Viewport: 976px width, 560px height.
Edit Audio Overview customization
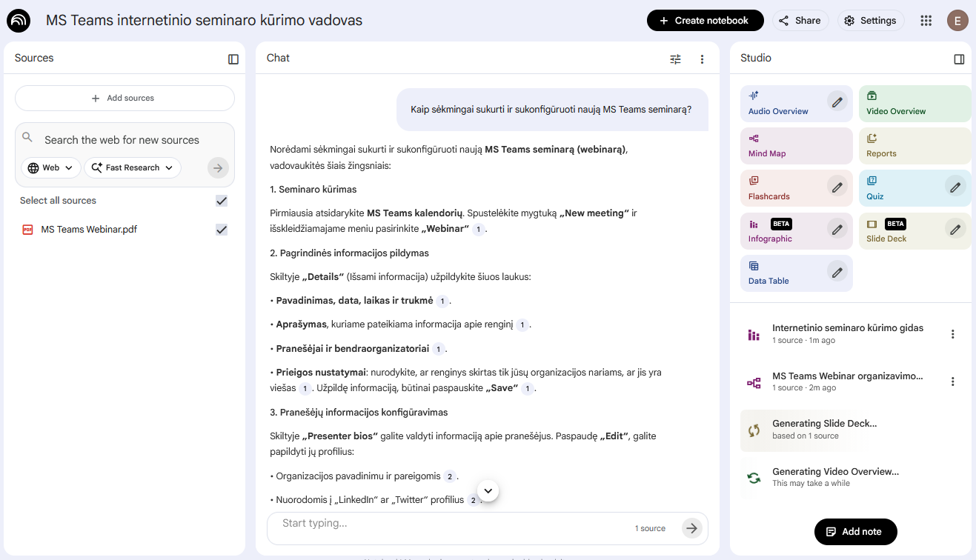pyautogui.click(x=837, y=102)
